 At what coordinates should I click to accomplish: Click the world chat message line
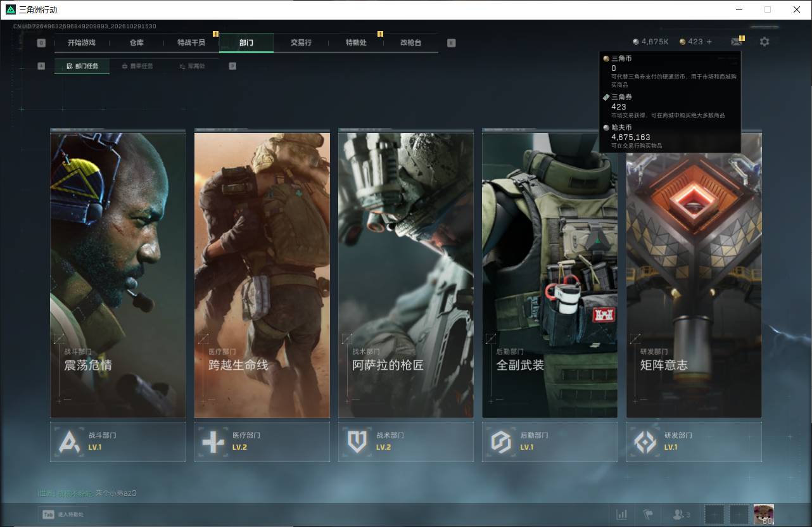pos(87,493)
